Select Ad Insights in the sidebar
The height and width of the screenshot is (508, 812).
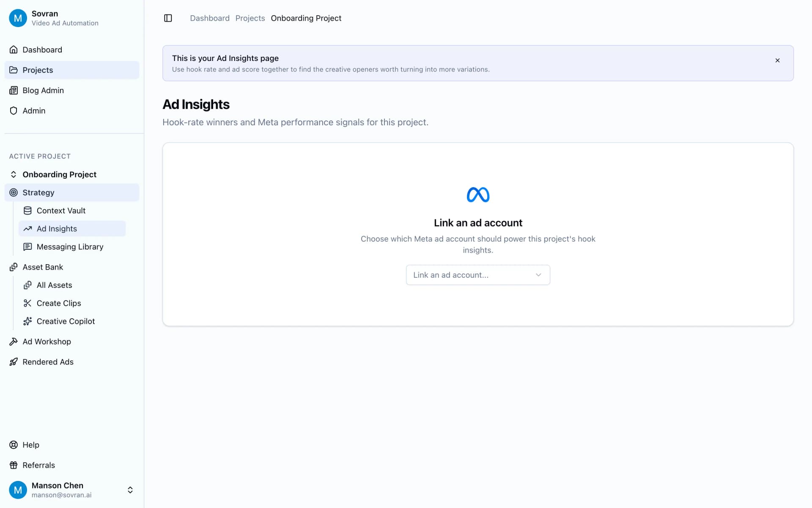coord(72,229)
